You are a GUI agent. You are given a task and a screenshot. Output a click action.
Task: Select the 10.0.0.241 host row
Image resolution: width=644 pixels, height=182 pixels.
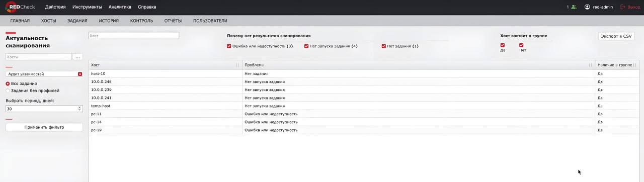coord(364,98)
